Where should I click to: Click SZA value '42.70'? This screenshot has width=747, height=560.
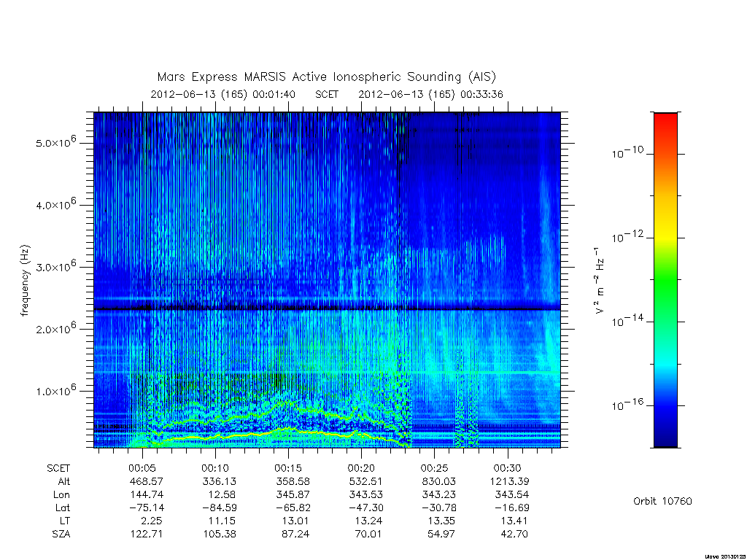point(514,534)
